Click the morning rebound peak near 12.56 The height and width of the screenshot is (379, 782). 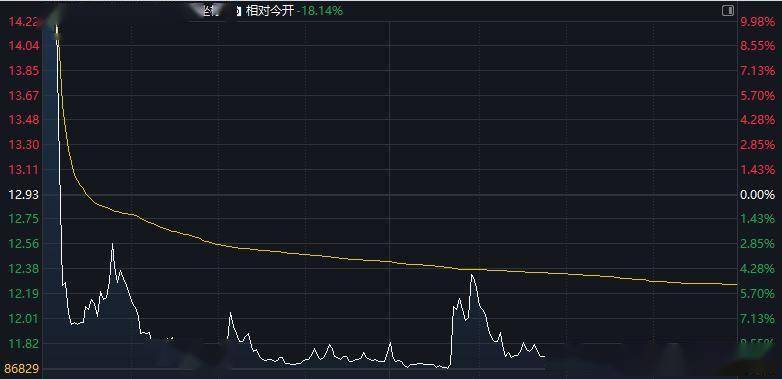112,244
